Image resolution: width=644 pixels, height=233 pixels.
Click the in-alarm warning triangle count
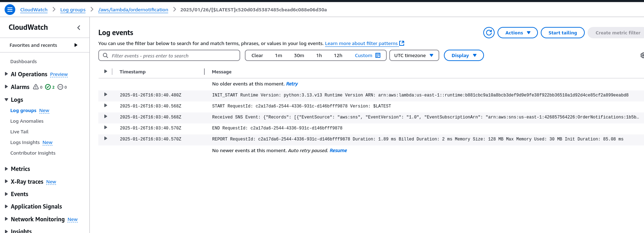(x=38, y=87)
